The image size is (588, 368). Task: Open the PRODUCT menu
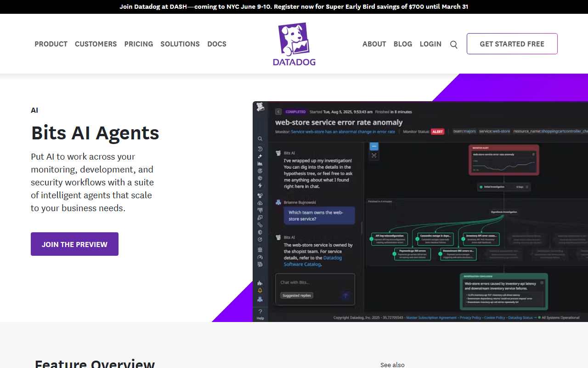click(x=51, y=44)
